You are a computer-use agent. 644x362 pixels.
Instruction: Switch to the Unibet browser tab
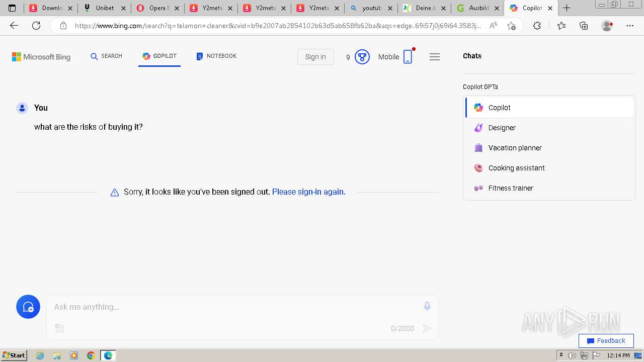click(105, 8)
